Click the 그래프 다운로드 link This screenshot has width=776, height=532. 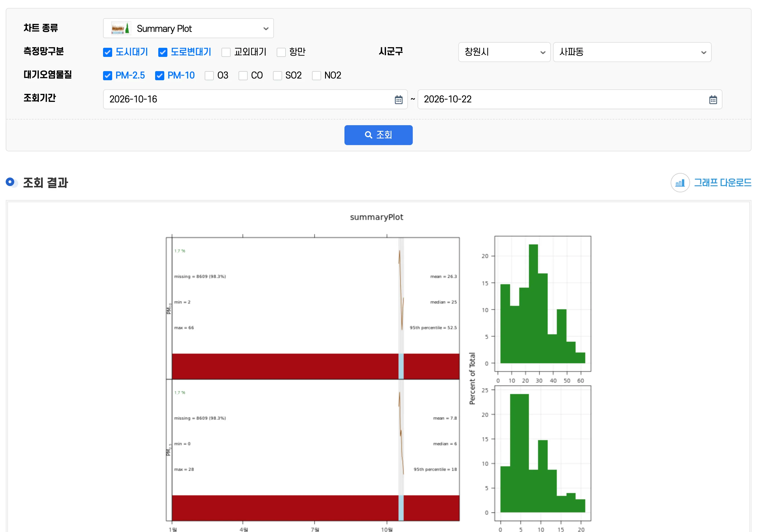point(722,183)
